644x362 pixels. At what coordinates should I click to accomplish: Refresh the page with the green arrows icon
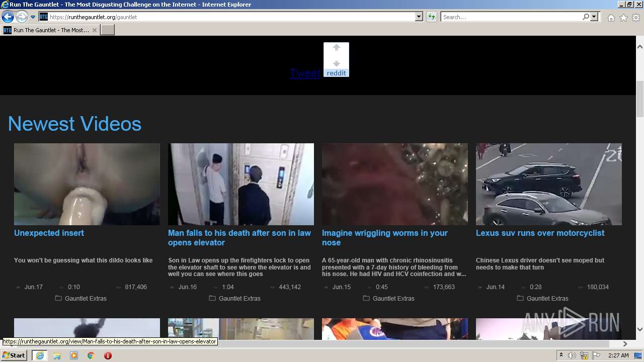click(x=431, y=17)
